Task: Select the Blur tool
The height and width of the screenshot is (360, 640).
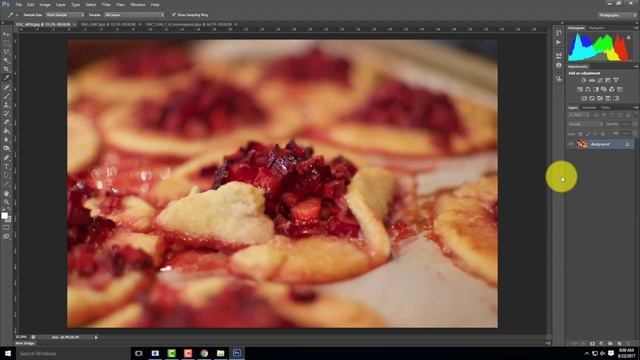Action: (6, 140)
